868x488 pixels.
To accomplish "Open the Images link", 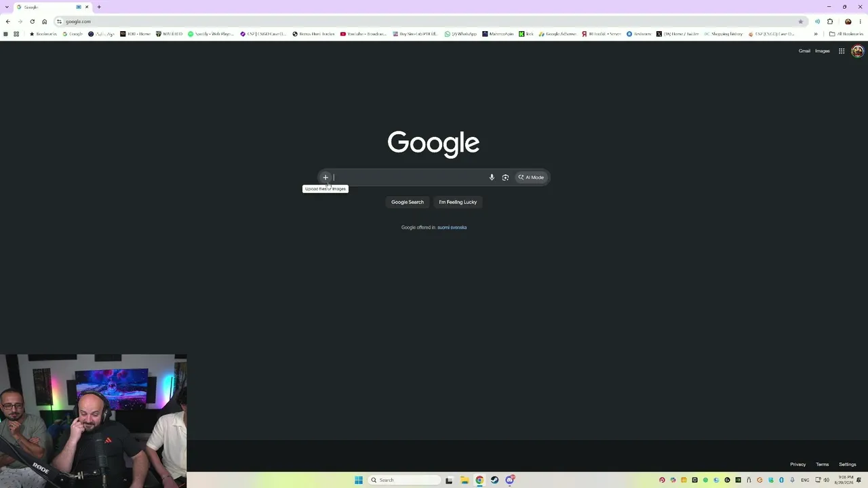I will coord(823,51).
